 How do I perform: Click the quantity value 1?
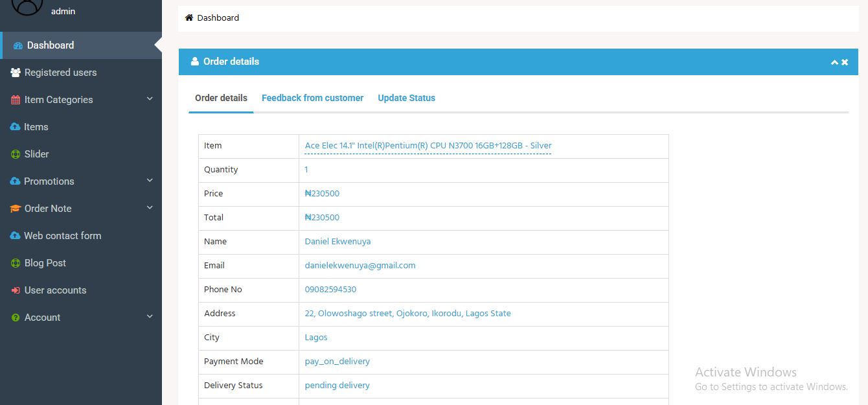[306, 170]
